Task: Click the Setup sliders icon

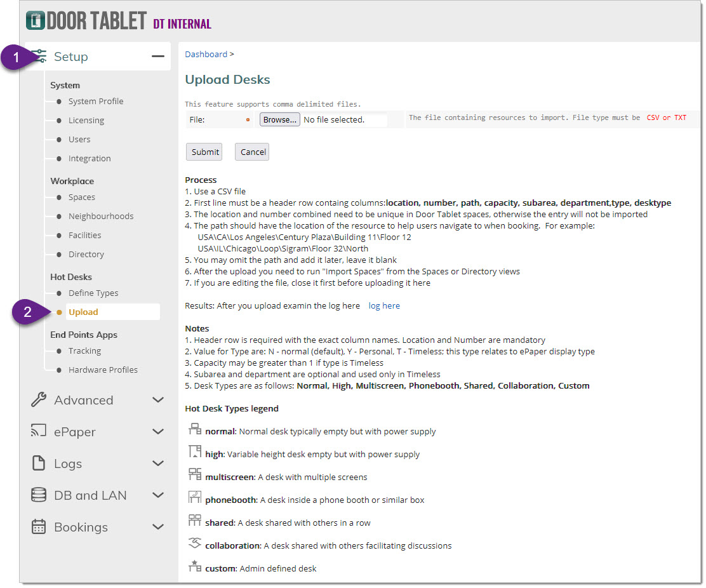Action: coord(39,57)
